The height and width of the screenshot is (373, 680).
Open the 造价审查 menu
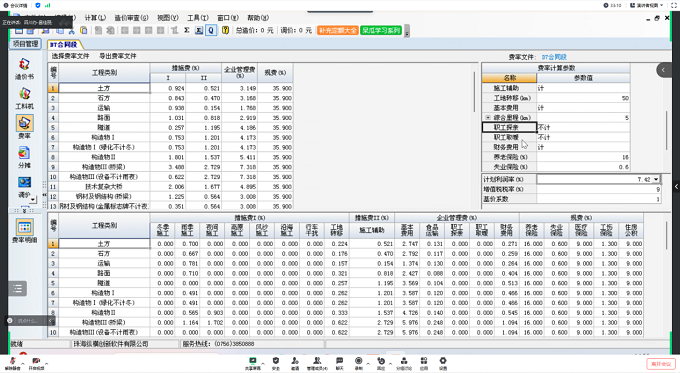pos(131,18)
